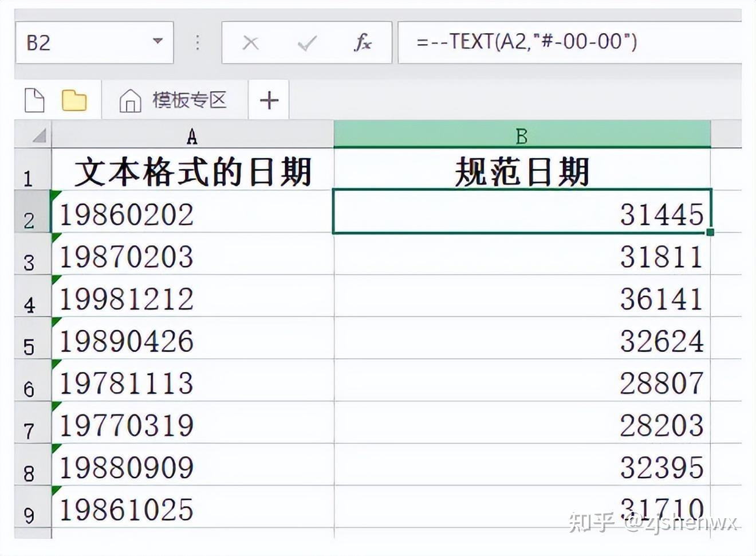Open the Name Box dropdown arrow
The width and height of the screenshot is (756, 556).
click(157, 42)
